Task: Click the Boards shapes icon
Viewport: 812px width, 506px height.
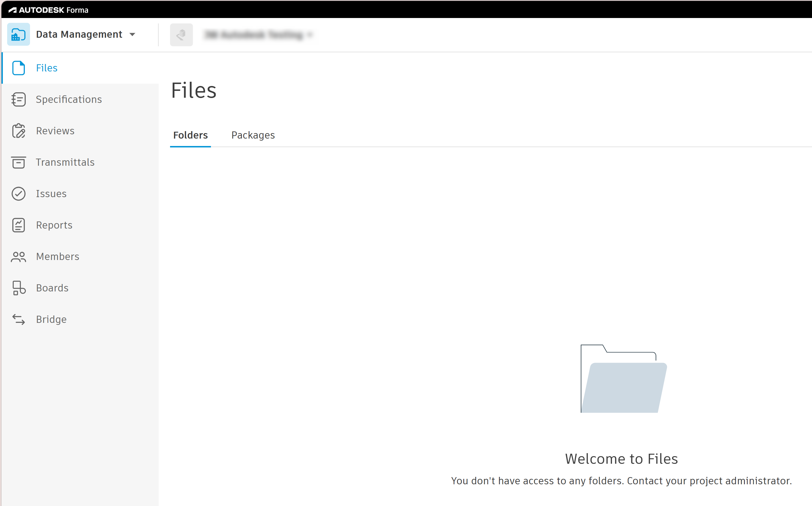Action: [x=19, y=288]
